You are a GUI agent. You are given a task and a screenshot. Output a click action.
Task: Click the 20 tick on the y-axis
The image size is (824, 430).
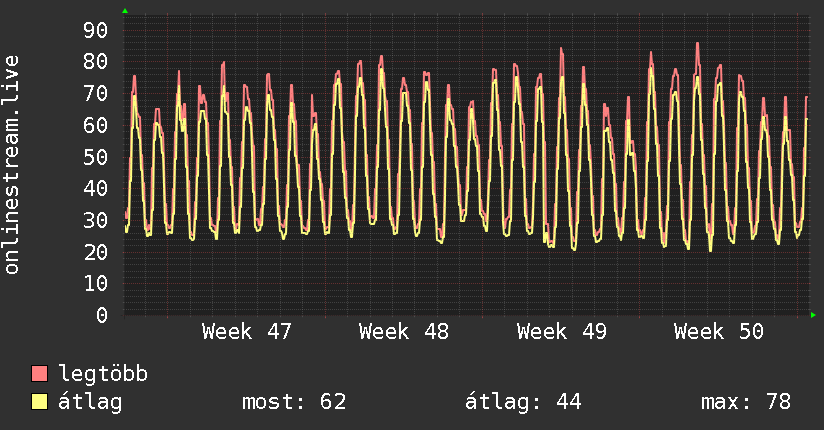pos(95,252)
